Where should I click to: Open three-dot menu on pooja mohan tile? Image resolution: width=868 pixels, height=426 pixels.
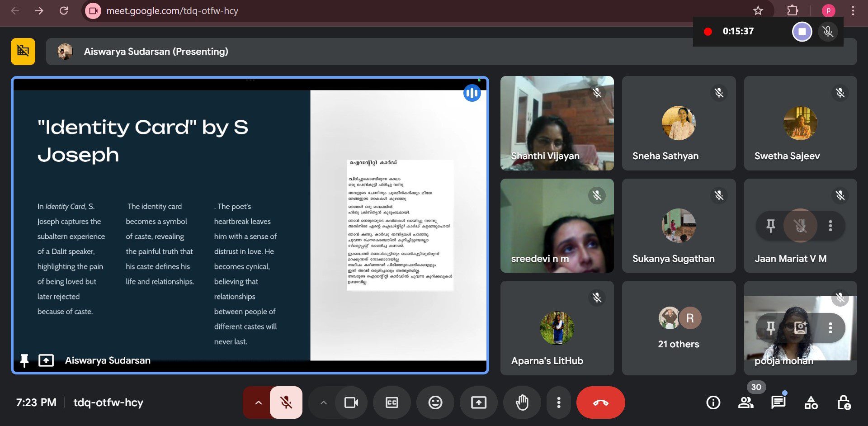830,328
